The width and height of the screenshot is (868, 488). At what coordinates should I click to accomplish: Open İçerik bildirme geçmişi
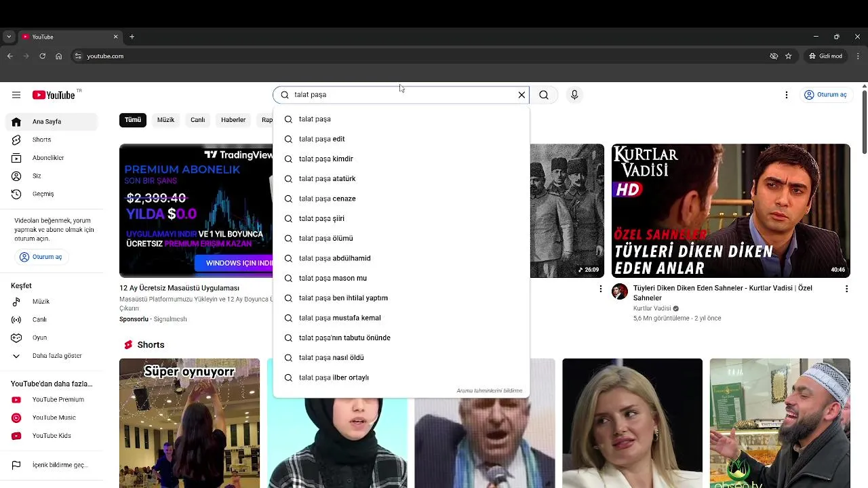pos(52,465)
